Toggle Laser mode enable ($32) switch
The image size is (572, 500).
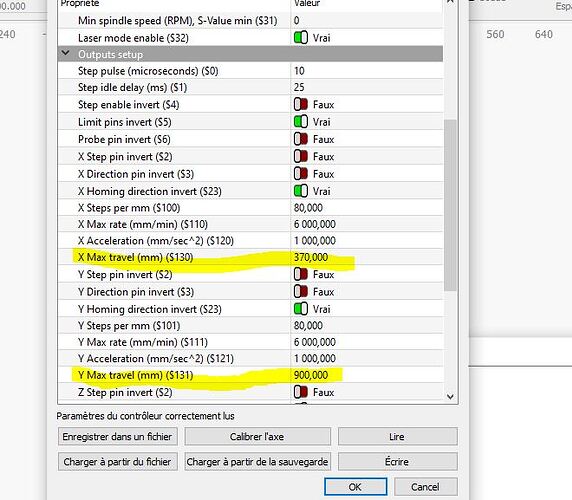(301, 38)
